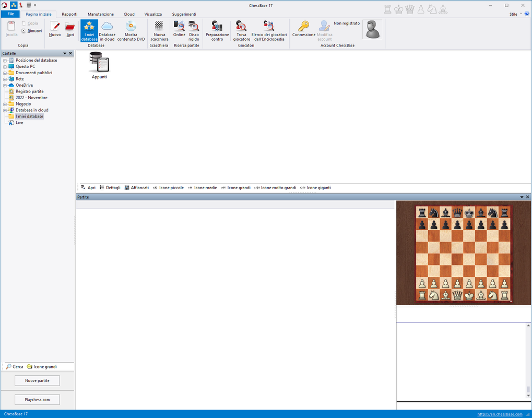Select Live tree item
The height and width of the screenshot is (418, 532).
19,123
